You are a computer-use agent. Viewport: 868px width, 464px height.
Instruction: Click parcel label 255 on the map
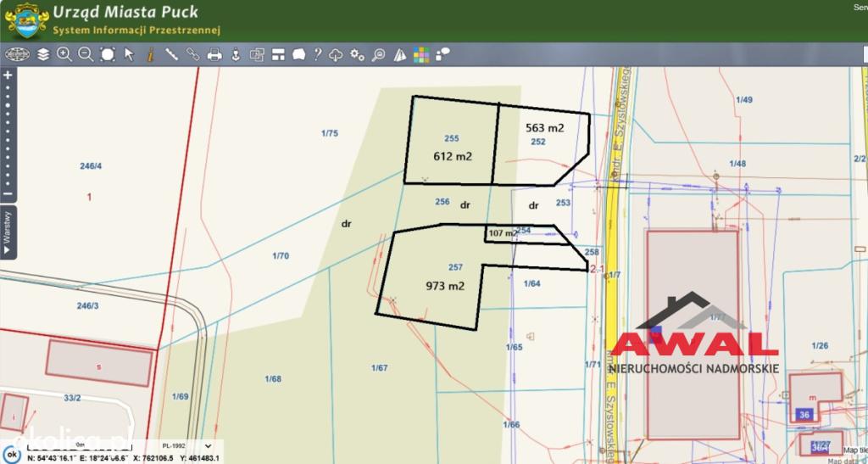click(451, 138)
